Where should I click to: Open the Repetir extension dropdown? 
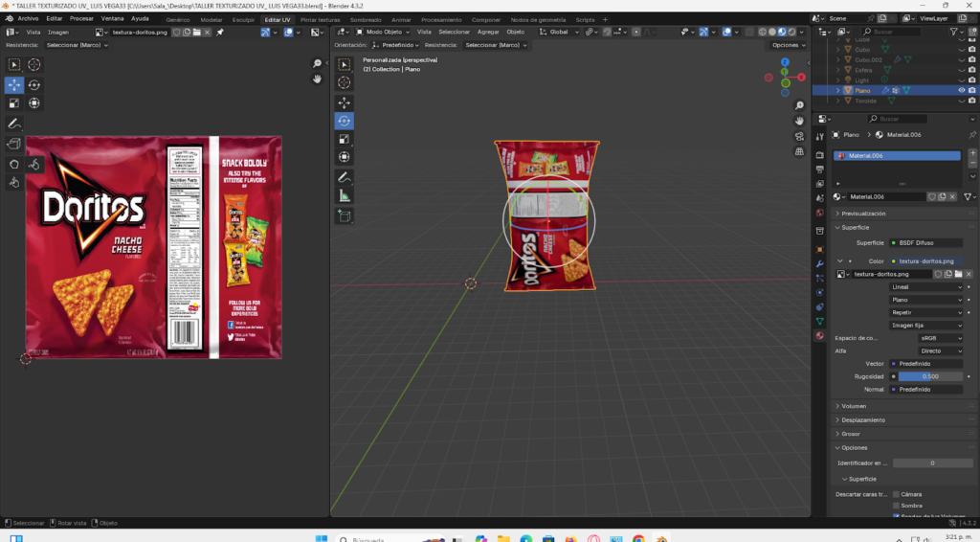[x=926, y=312]
